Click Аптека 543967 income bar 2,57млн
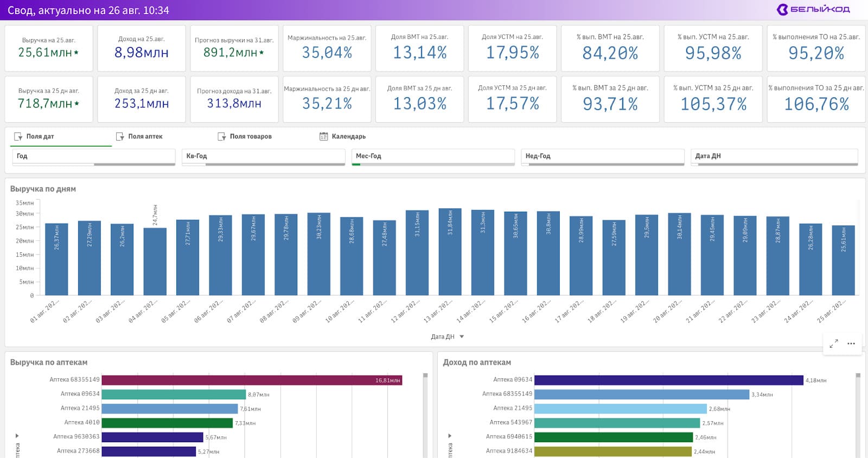 coord(617,423)
